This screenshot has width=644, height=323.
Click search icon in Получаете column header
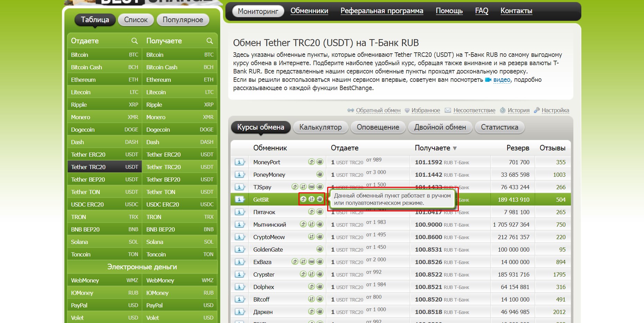pyautogui.click(x=210, y=41)
